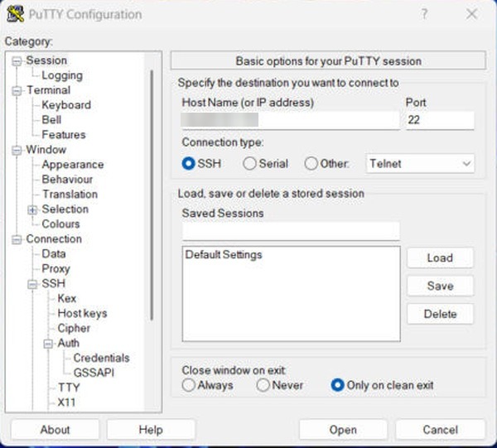Open the Selection settings category

(65, 210)
